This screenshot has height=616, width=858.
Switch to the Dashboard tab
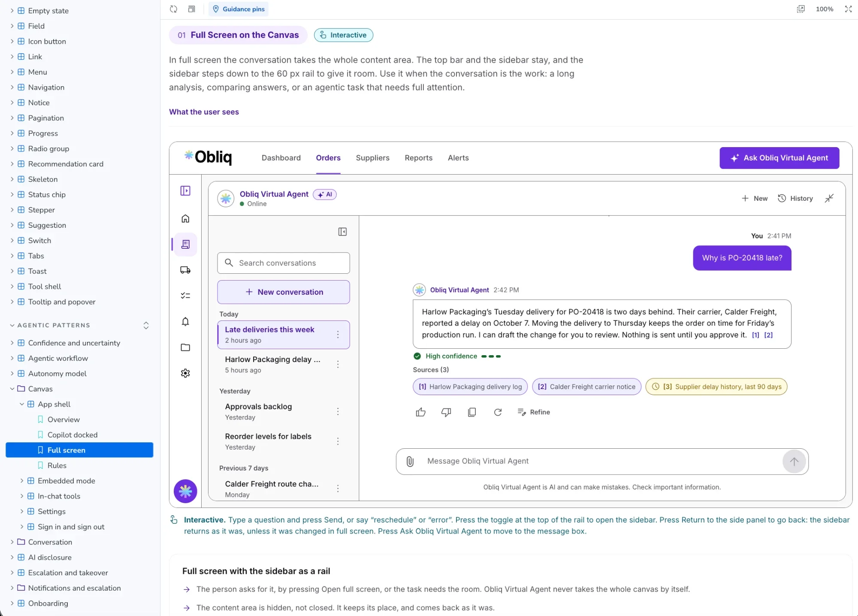click(281, 158)
